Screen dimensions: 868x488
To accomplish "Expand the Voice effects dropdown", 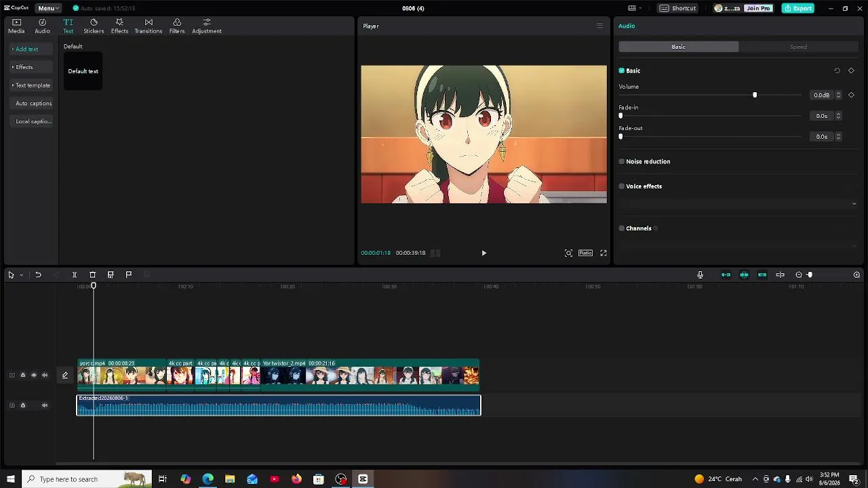I will (x=854, y=204).
